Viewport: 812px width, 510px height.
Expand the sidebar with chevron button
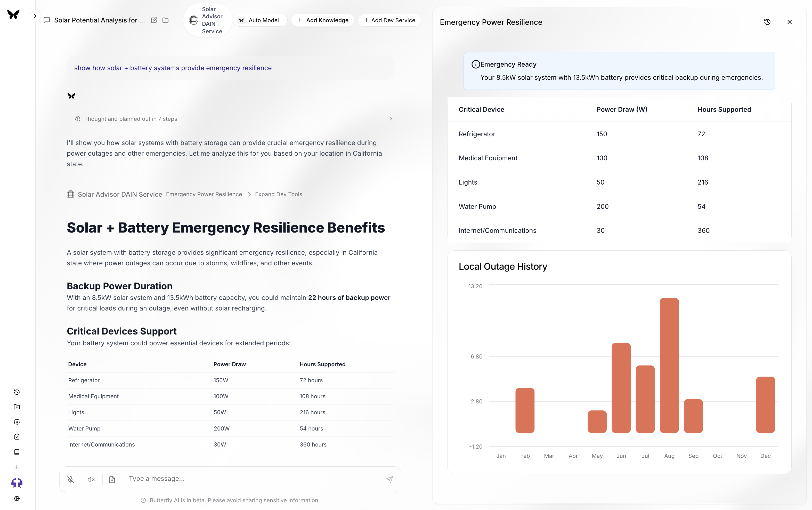pos(35,16)
